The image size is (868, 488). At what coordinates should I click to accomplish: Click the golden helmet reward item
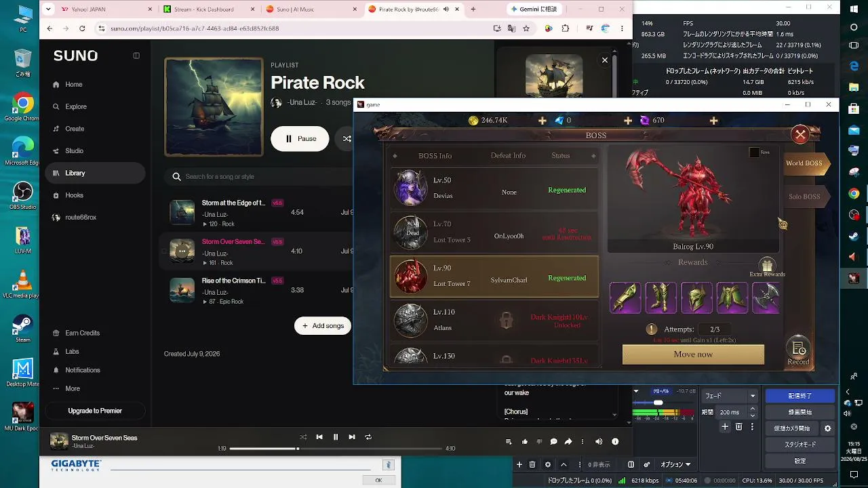coord(696,298)
